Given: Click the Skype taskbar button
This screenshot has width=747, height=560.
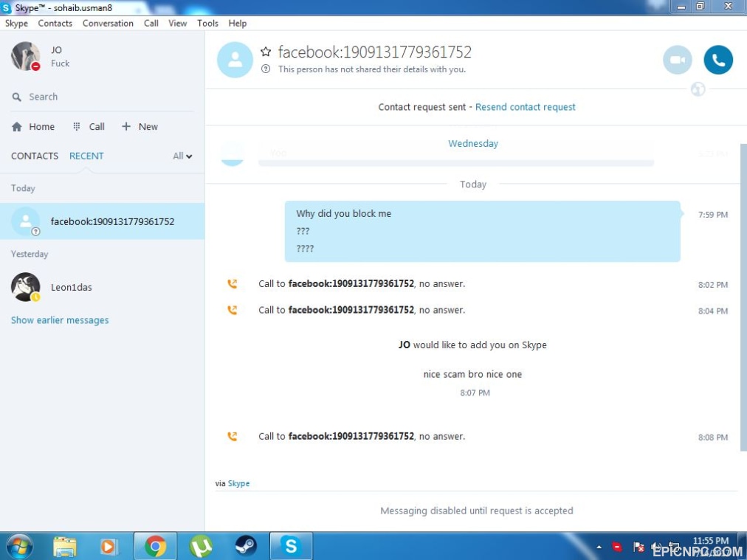Looking at the screenshot, I should pos(291,546).
